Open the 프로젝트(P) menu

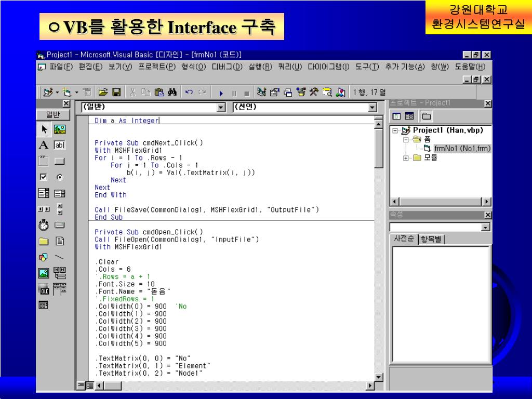[x=157, y=67]
